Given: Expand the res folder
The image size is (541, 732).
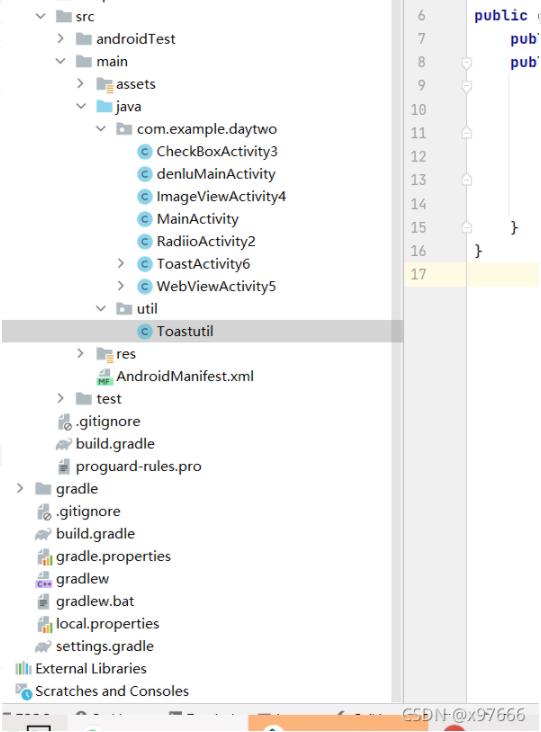Looking at the screenshot, I should click(81, 353).
